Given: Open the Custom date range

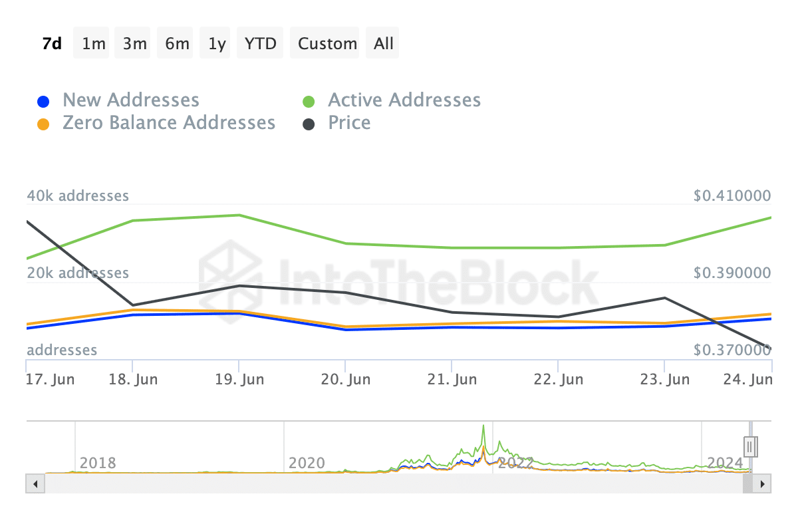Looking at the screenshot, I should 327,44.
